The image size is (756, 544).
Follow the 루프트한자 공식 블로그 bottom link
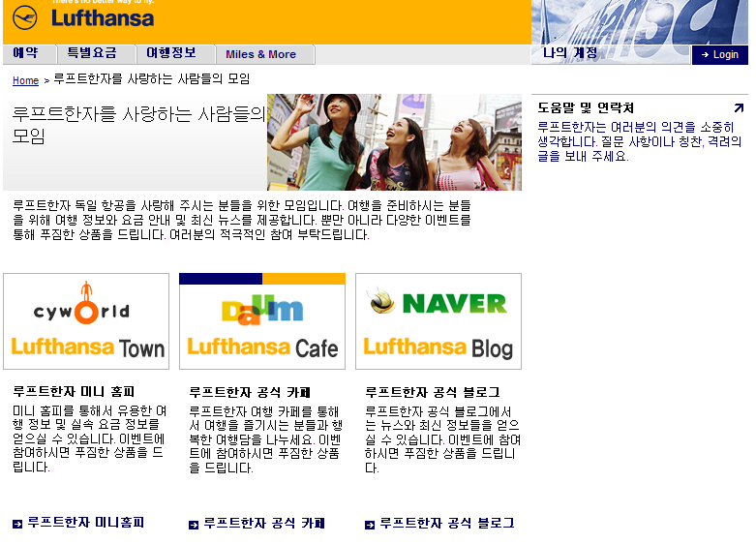tap(447, 524)
